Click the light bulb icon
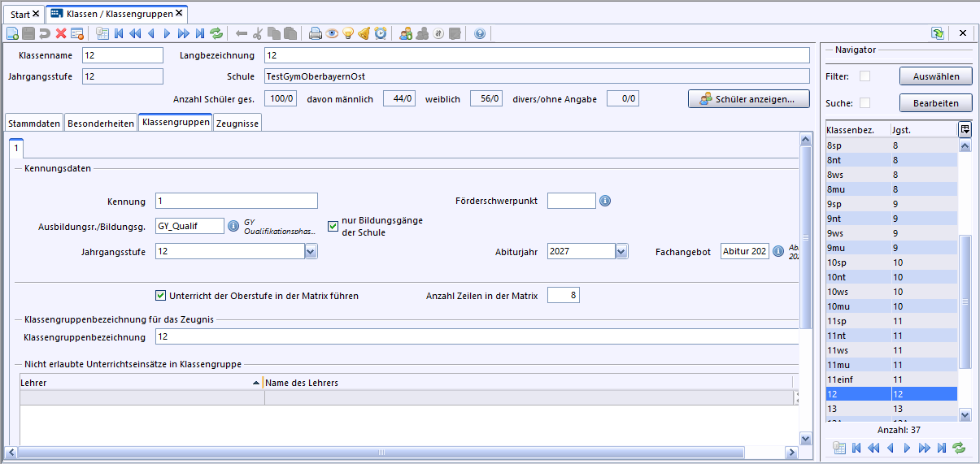The image size is (980, 464). (x=348, y=33)
